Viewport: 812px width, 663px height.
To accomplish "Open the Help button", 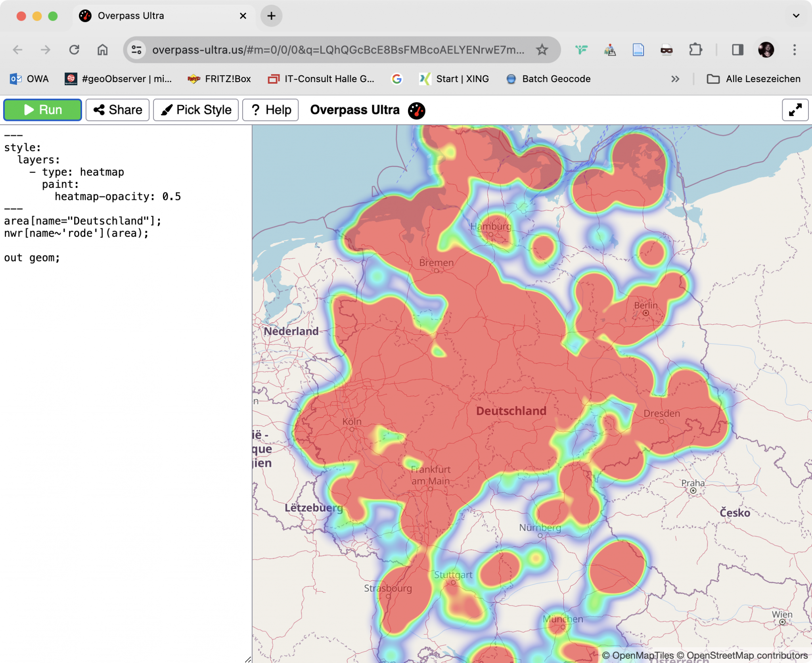I will [x=270, y=110].
